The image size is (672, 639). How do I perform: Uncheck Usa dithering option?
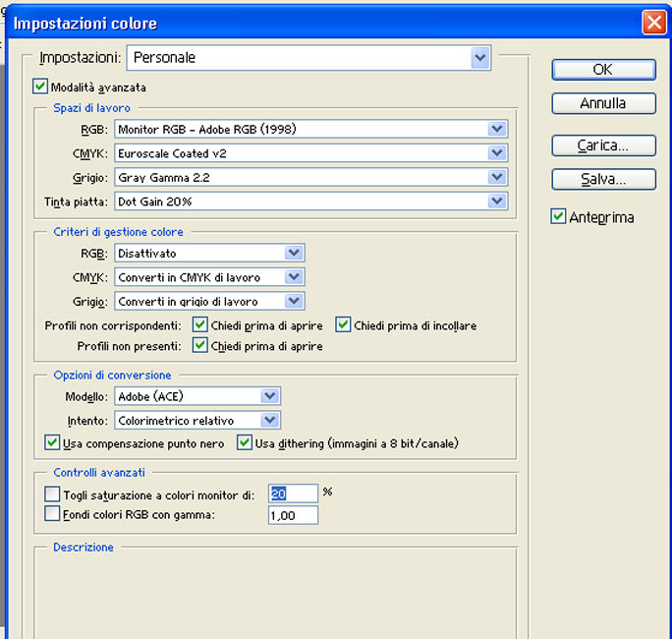click(244, 442)
